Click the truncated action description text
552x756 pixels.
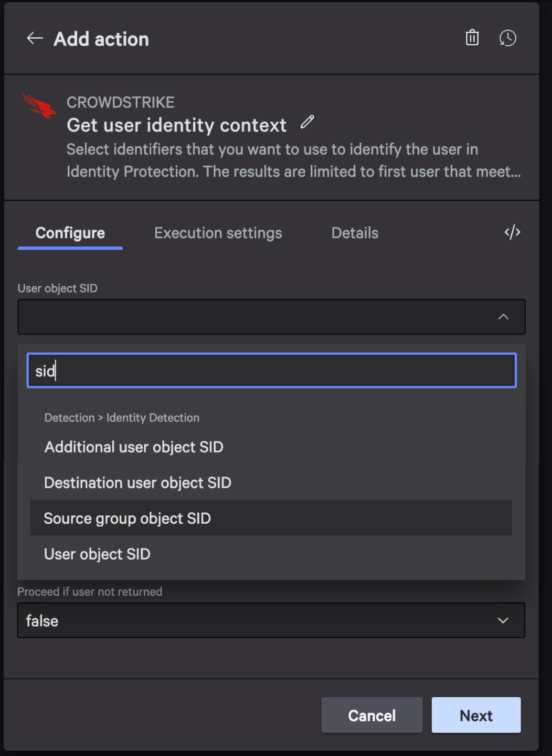click(x=293, y=161)
